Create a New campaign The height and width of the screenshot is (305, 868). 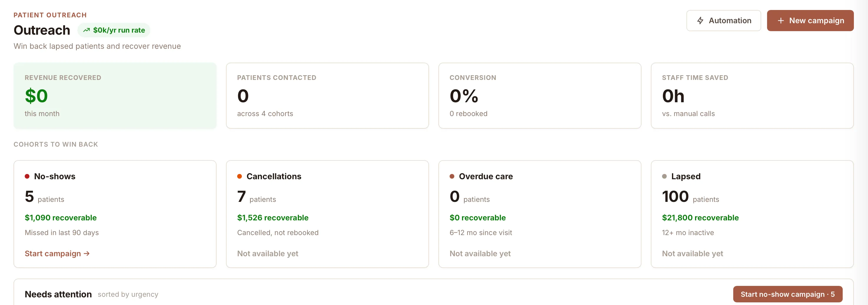[810, 21]
